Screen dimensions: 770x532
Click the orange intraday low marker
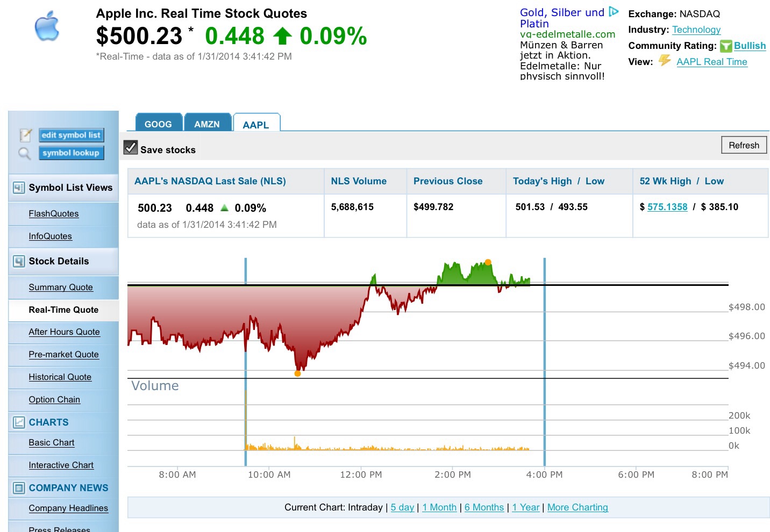(x=297, y=373)
